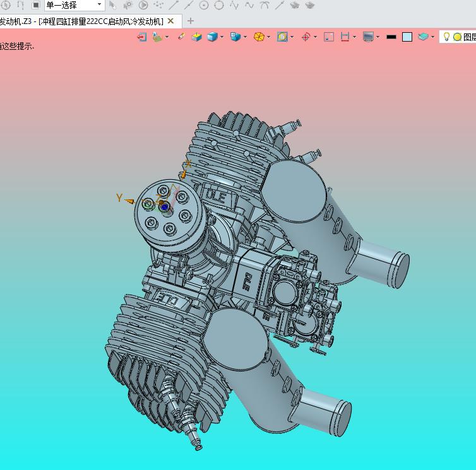The width and height of the screenshot is (476, 470).
Task: Click the light blue color swatch
Action: pos(407,37)
